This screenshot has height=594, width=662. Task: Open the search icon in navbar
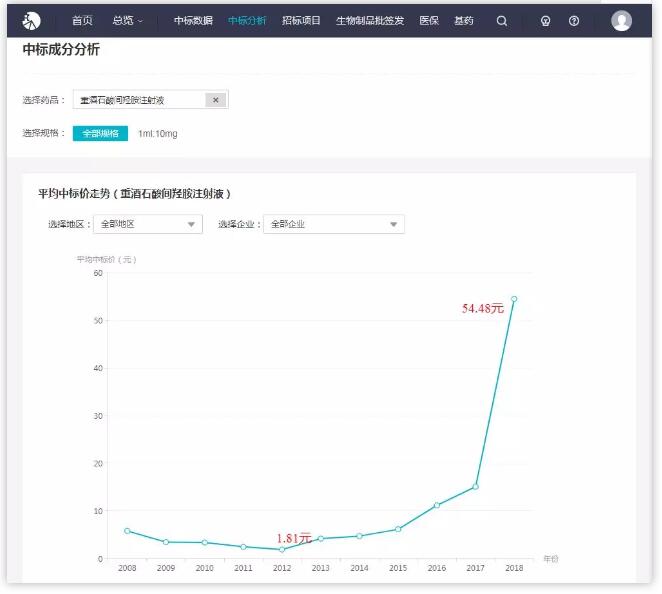tap(502, 20)
